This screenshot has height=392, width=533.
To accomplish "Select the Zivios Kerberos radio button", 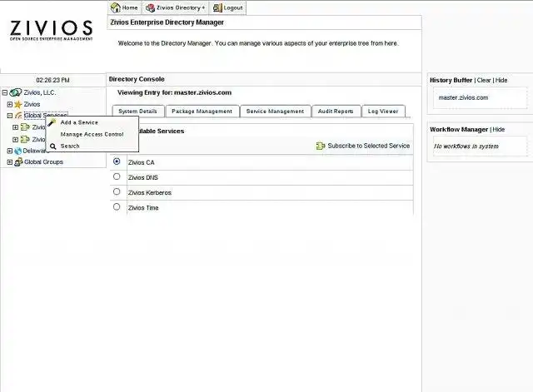I will [117, 191].
